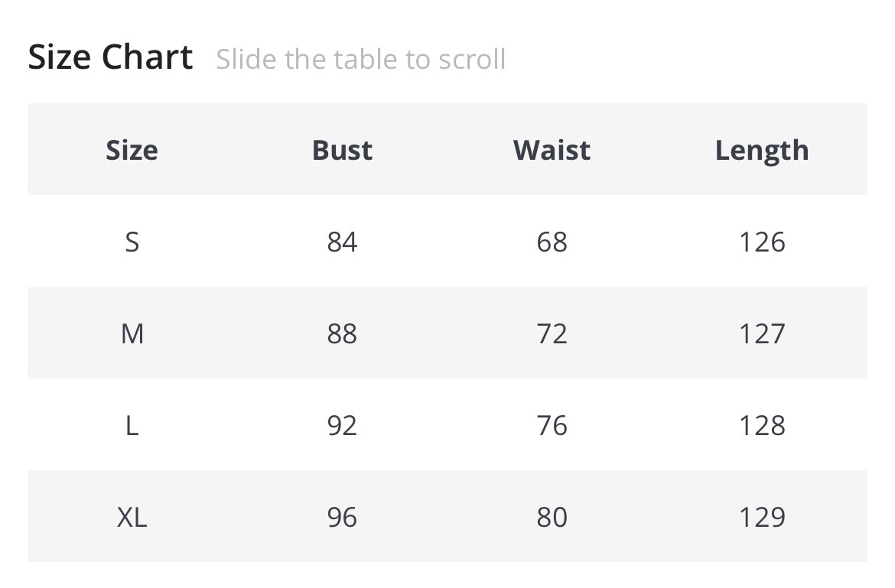Click the length value 127
This screenshot has height=588, width=895.
pos(762,334)
